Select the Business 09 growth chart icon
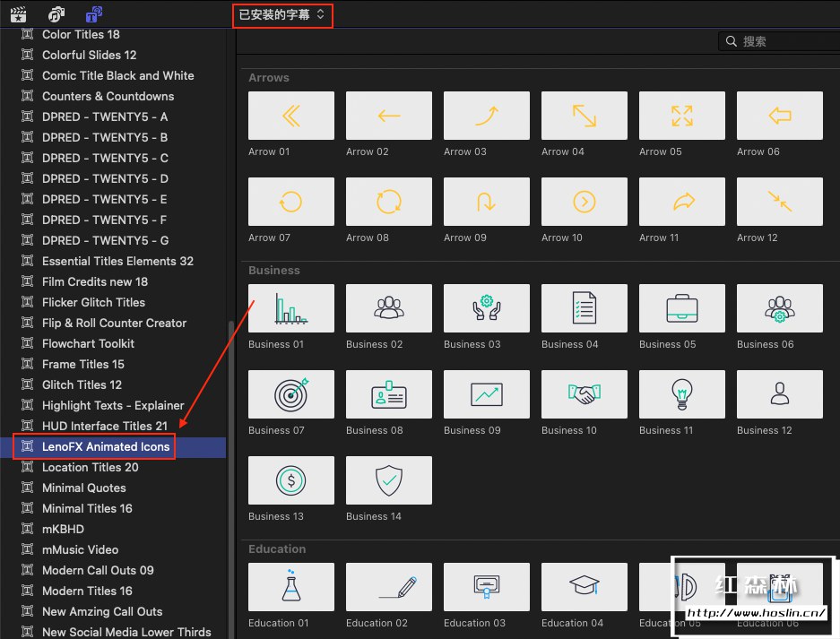The height and width of the screenshot is (639, 840). (487, 394)
